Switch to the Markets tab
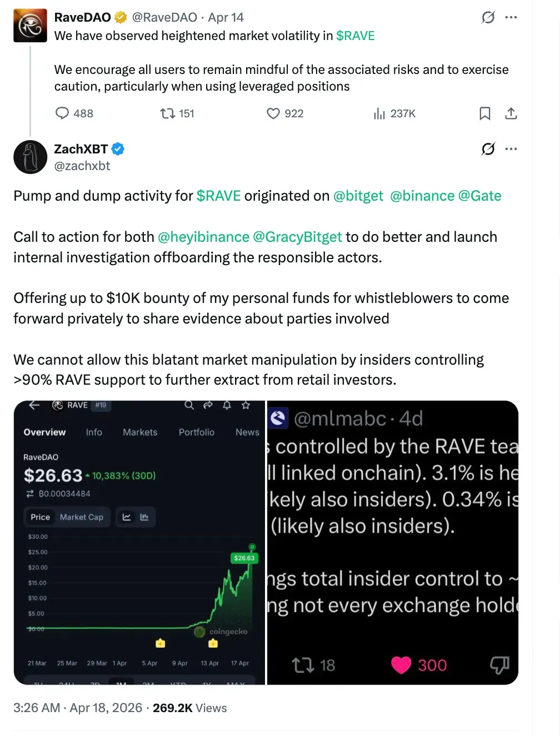Screen dimensions: 560x736 140,432
